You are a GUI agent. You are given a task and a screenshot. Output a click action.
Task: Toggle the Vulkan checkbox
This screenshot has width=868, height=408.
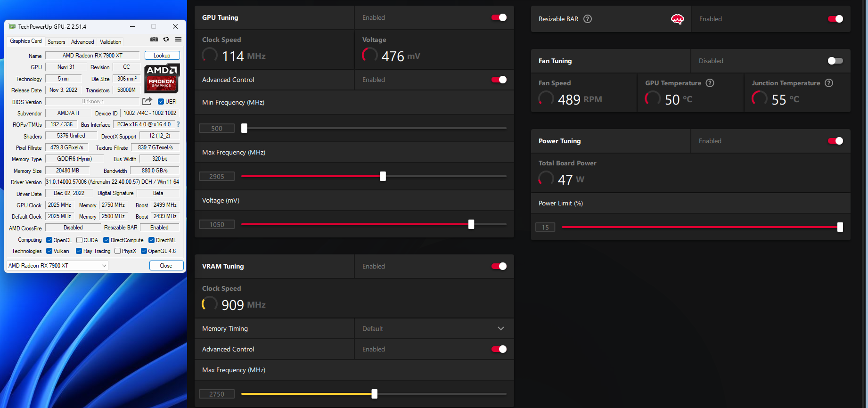(49, 251)
